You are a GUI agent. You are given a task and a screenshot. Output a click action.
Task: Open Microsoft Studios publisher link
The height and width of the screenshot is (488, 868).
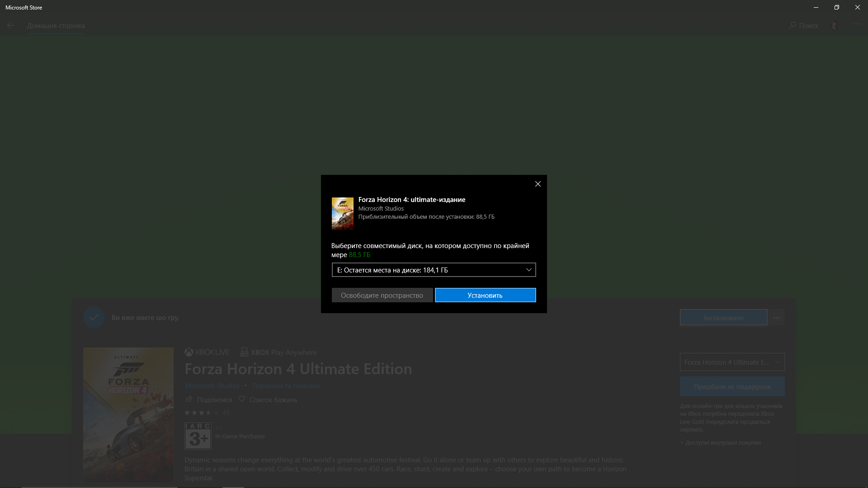[212, 386]
